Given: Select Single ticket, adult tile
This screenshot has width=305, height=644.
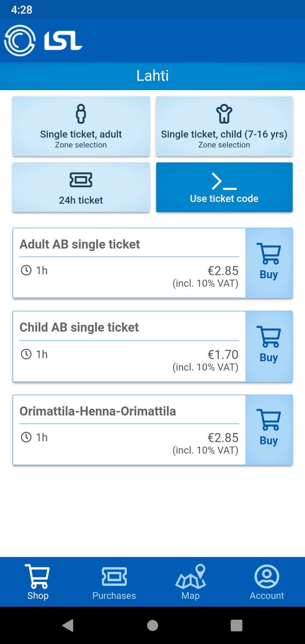Looking at the screenshot, I should [81, 126].
